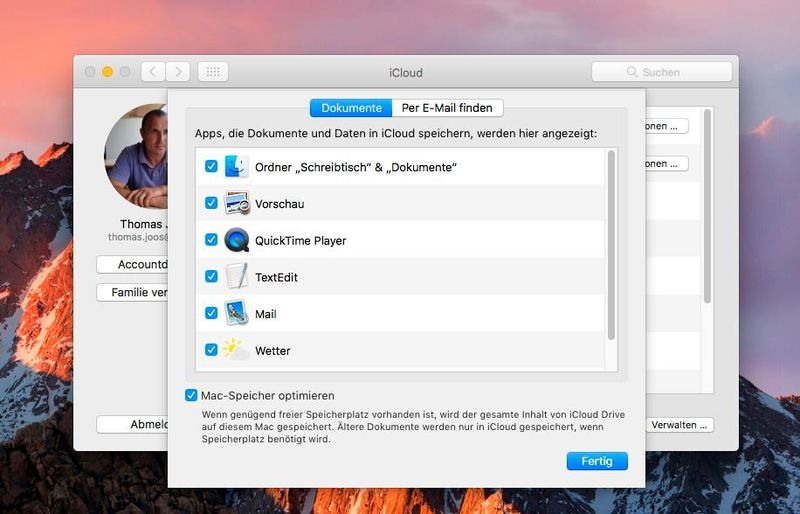Click the upper Optionen ... button in iCloud window
The width and height of the screenshot is (800, 514).
click(667, 126)
